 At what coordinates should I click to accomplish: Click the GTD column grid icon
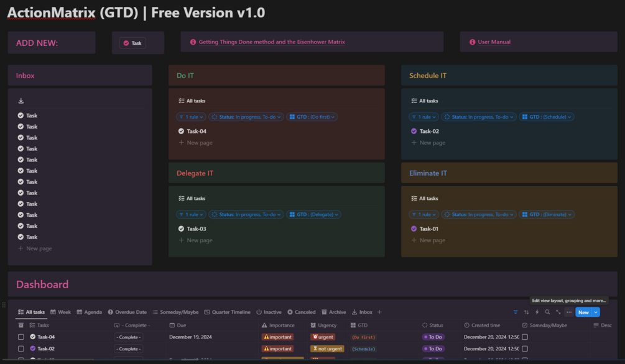point(353,325)
